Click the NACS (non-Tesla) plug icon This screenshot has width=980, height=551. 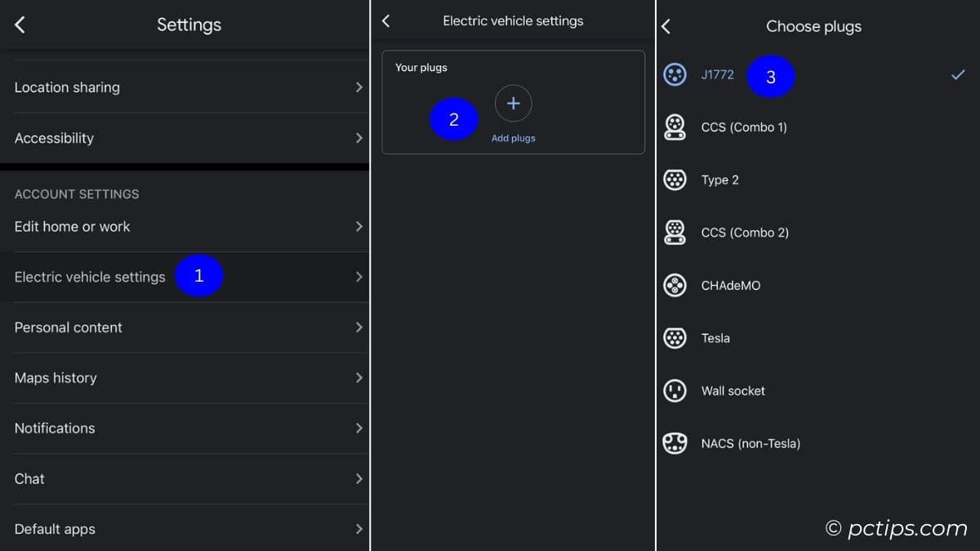[675, 444]
